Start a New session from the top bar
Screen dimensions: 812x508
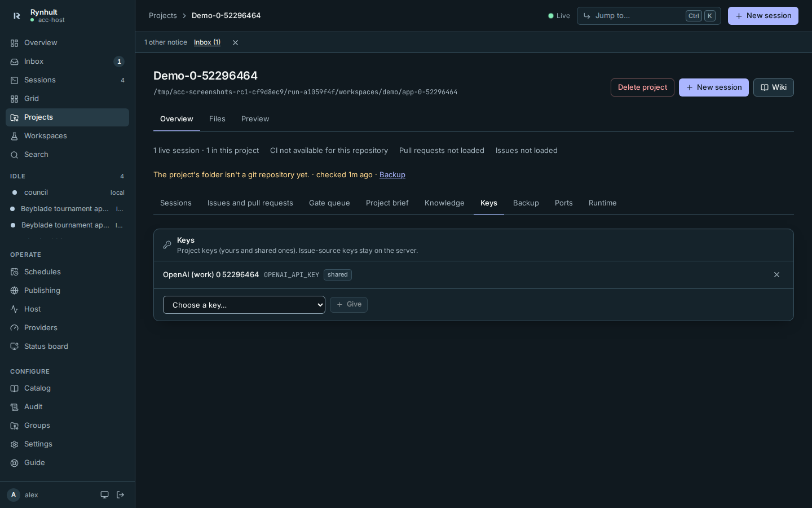tap(763, 16)
